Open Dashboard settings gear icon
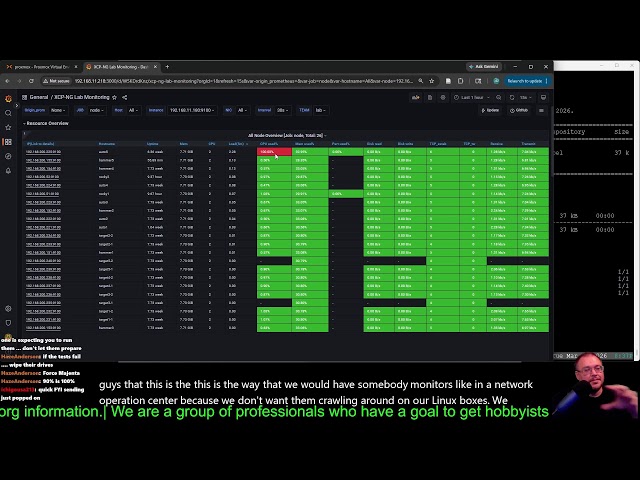 tap(443, 98)
